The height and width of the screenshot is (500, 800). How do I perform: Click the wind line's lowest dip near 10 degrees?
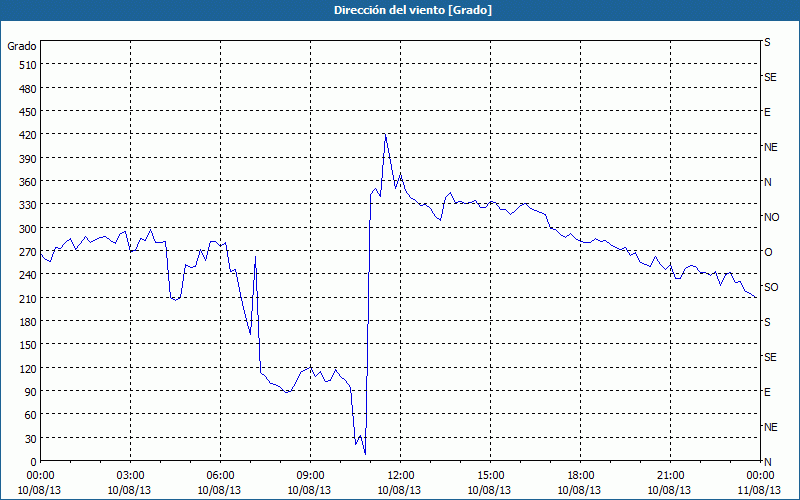click(x=365, y=453)
